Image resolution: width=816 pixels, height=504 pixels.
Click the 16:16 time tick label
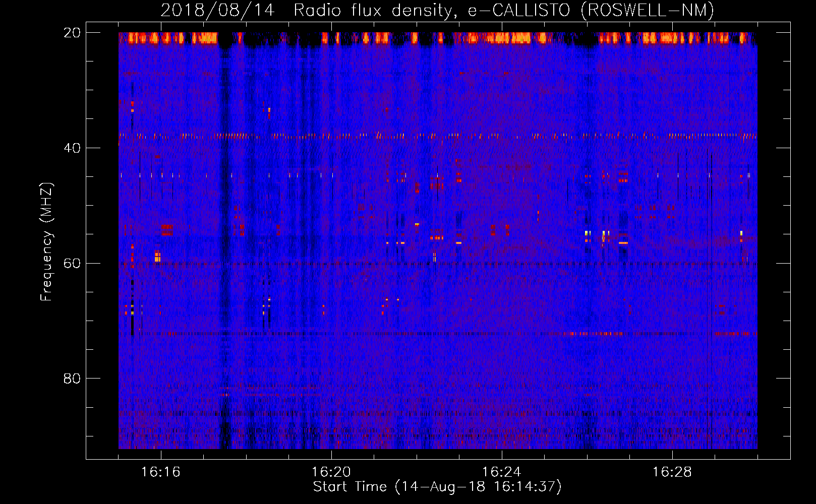tap(161, 472)
